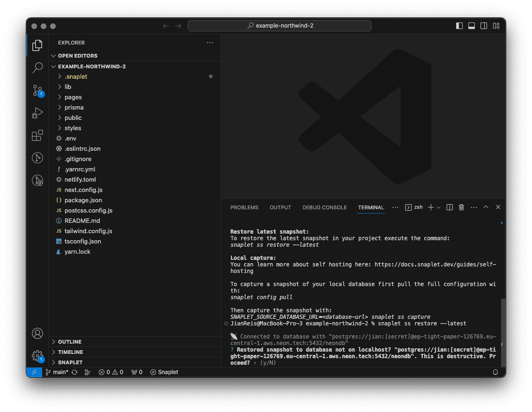Click the main* branch in status bar
This screenshot has width=532, height=412.
click(x=57, y=372)
